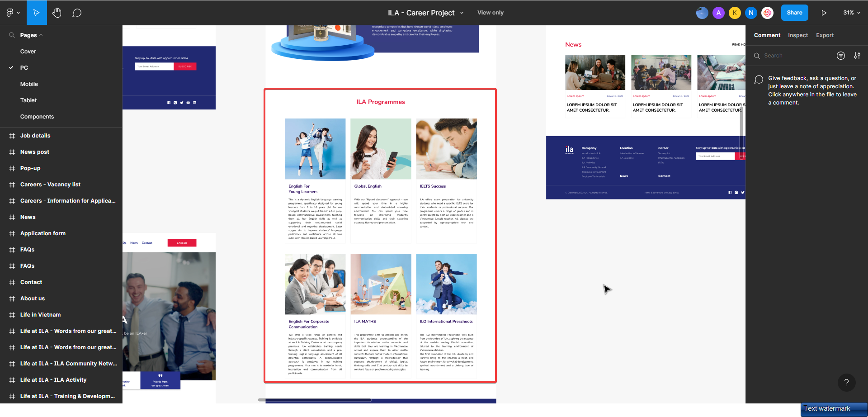
Task: Click Your Email Address field on canvas
Action: click(x=154, y=66)
